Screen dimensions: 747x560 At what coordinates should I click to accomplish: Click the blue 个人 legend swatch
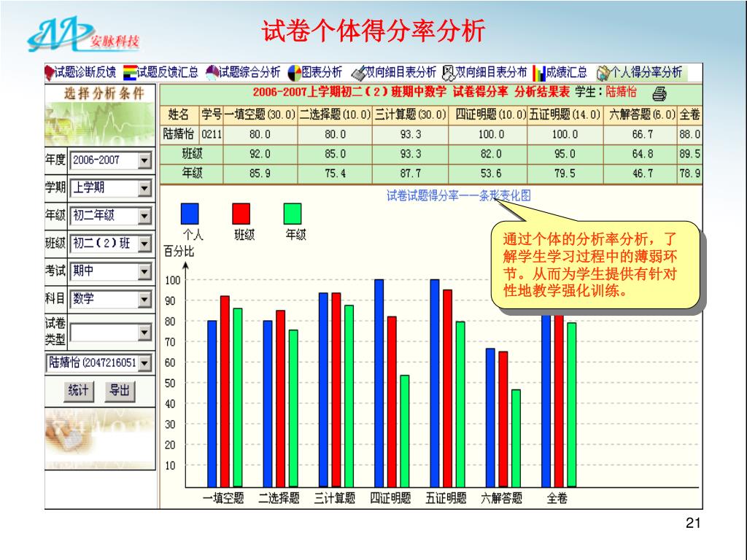pos(190,214)
